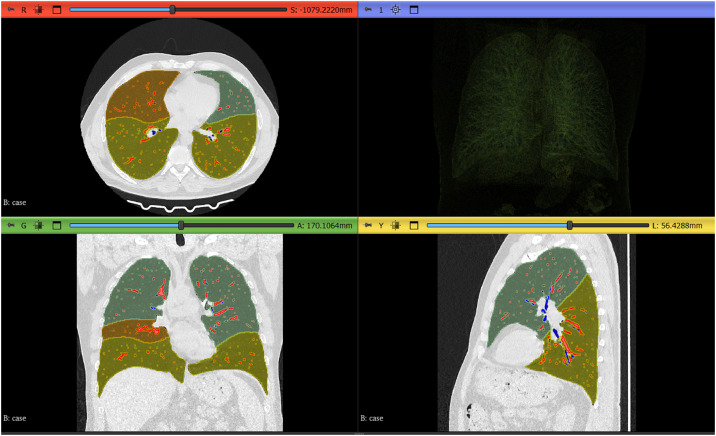Click the liver area in the coronal slice

click(137, 395)
